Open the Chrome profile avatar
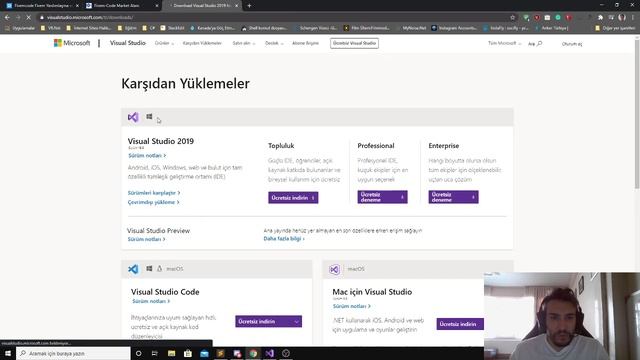This screenshot has height=360, width=640. [622, 18]
